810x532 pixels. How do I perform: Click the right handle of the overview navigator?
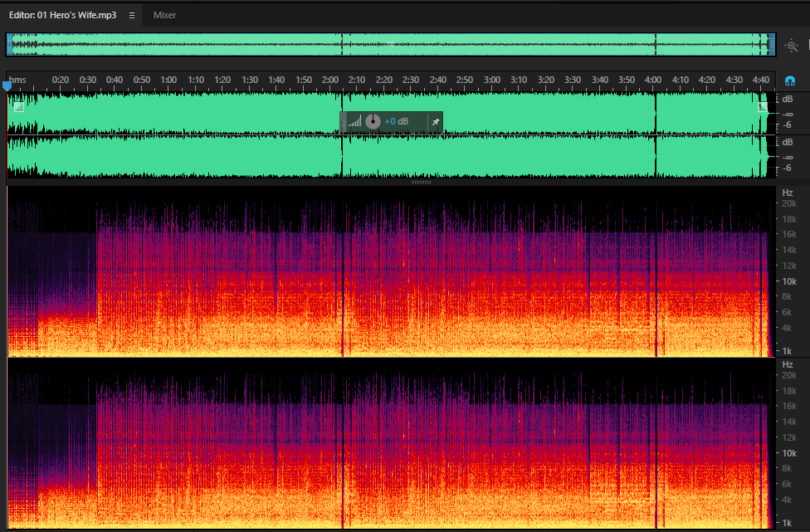[x=772, y=45]
